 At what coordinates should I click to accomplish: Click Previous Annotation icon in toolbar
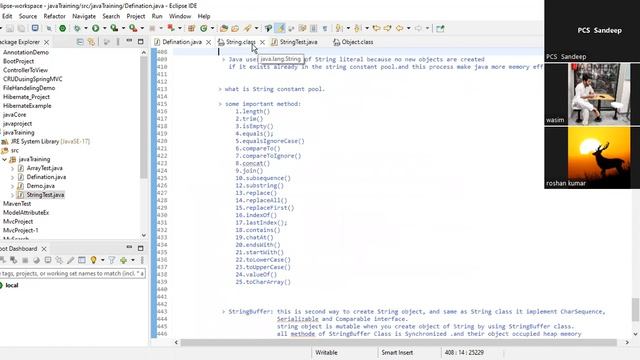tap(358, 28)
